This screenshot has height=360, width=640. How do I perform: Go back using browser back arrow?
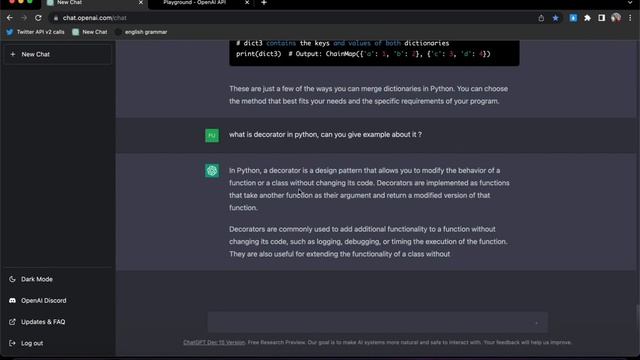click(x=10, y=18)
